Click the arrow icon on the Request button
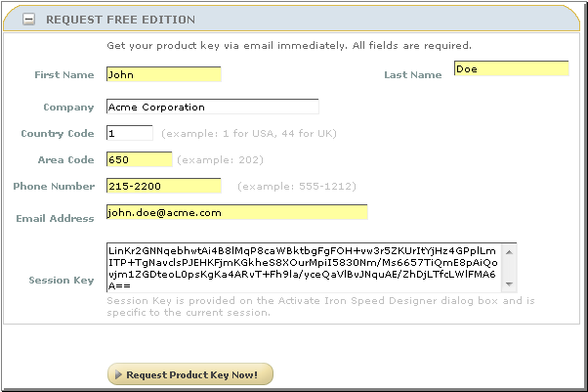The width and height of the screenshot is (588, 392). pos(118,374)
